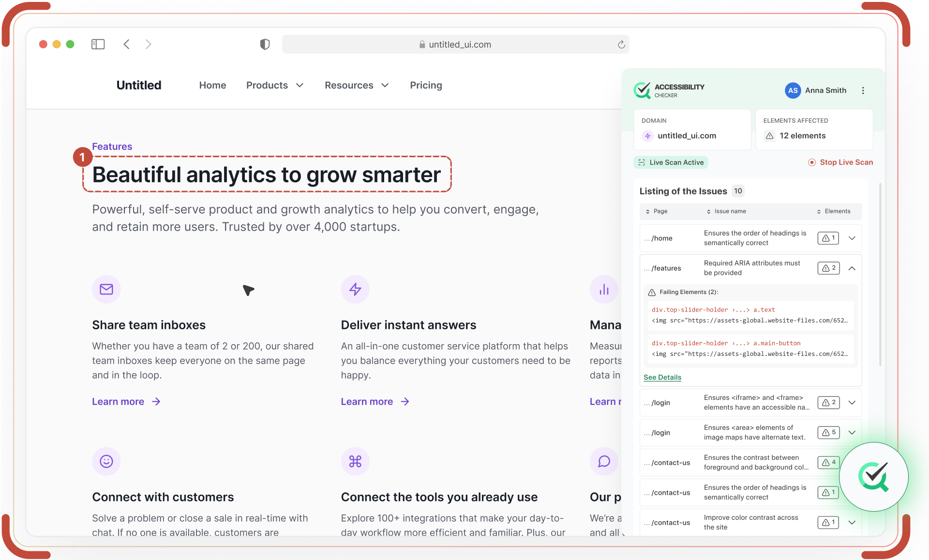The height and width of the screenshot is (560, 929).
Task: Click the lightning icon above Deliver instant answers
Action: click(x=355, y=289)
